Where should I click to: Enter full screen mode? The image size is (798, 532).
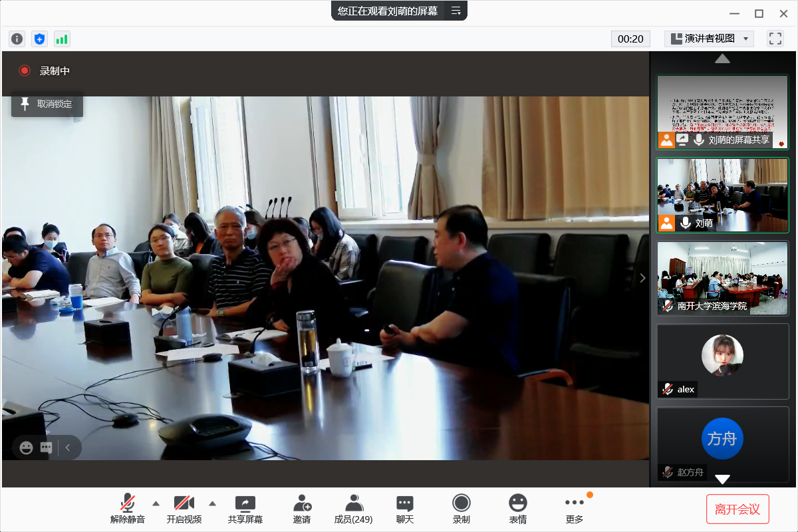pos(775,39)
